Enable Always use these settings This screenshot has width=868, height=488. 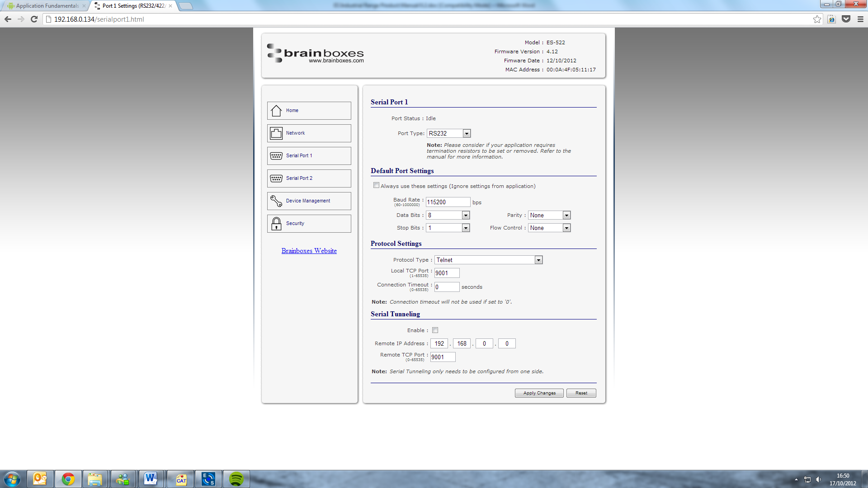pos(376,185)
